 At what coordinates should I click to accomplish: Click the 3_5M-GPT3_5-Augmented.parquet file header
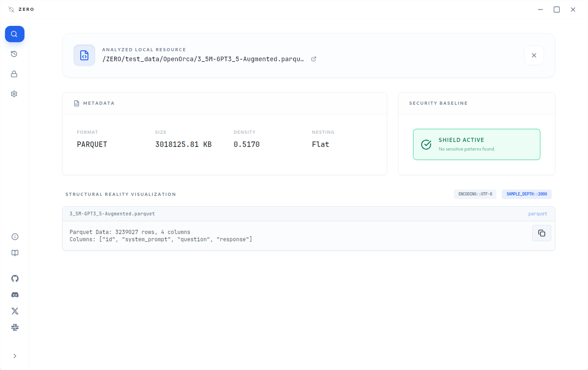point(112,214)
